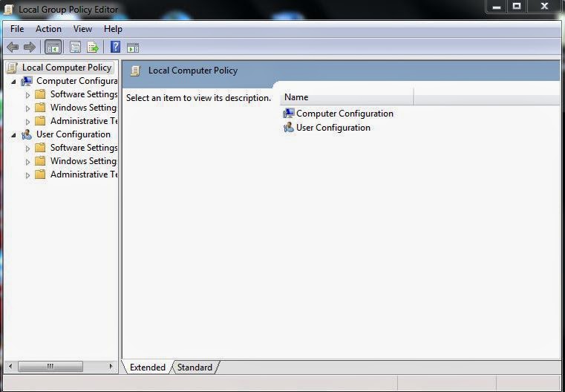The height and width of the screenshot is (392, 565).
Task: Select Local Computer Policy root tree label
Action: 67,68
